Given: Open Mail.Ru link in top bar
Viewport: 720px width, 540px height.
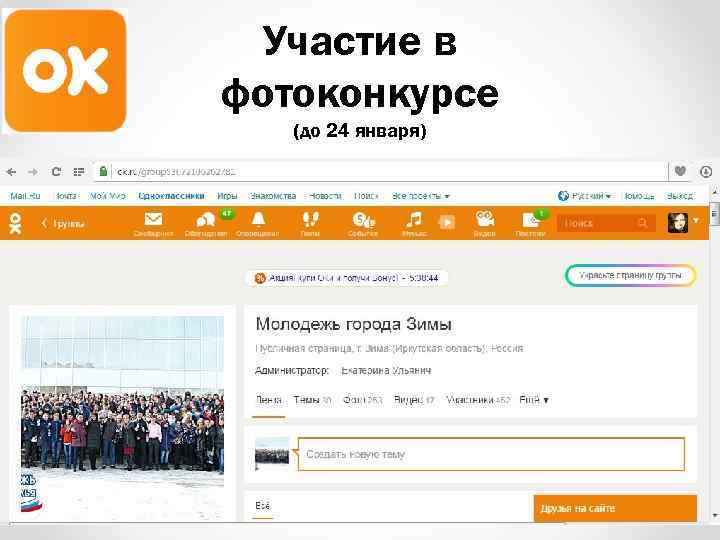Looking at the screenshot, I should [x=25, y=196].
